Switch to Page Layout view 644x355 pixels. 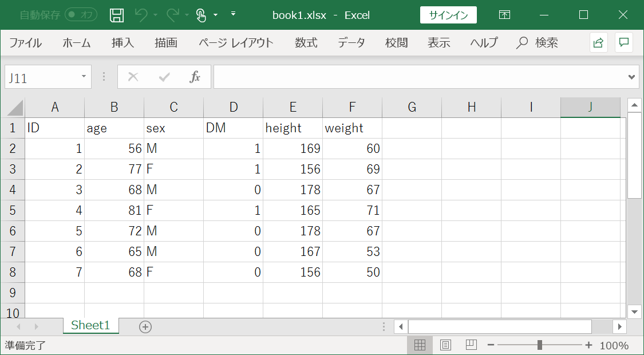tap(445, 345)
